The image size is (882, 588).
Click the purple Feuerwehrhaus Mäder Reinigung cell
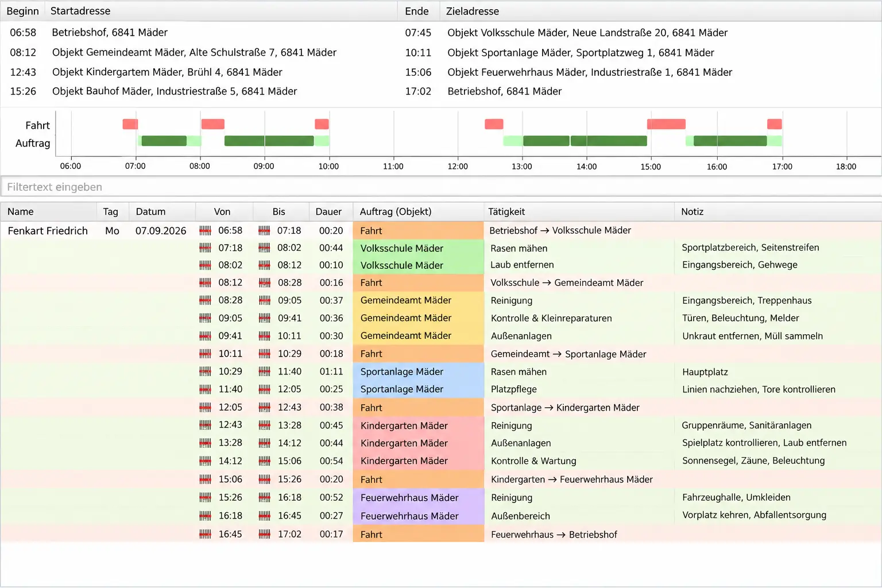[x=418, y=498]
